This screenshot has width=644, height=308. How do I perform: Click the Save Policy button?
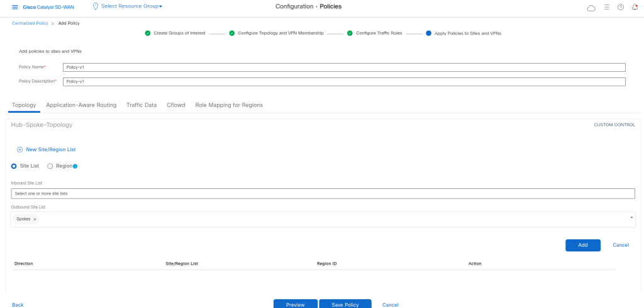click(x=345, y=304)
